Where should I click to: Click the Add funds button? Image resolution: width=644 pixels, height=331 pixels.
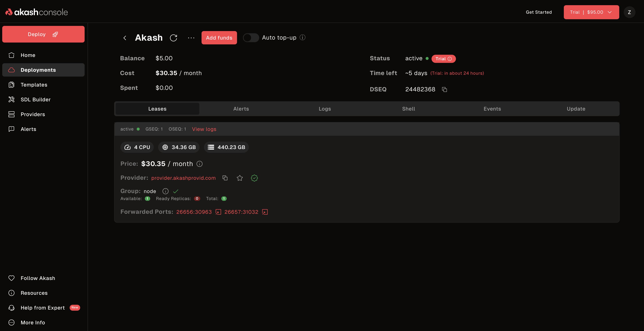(219, 38)
